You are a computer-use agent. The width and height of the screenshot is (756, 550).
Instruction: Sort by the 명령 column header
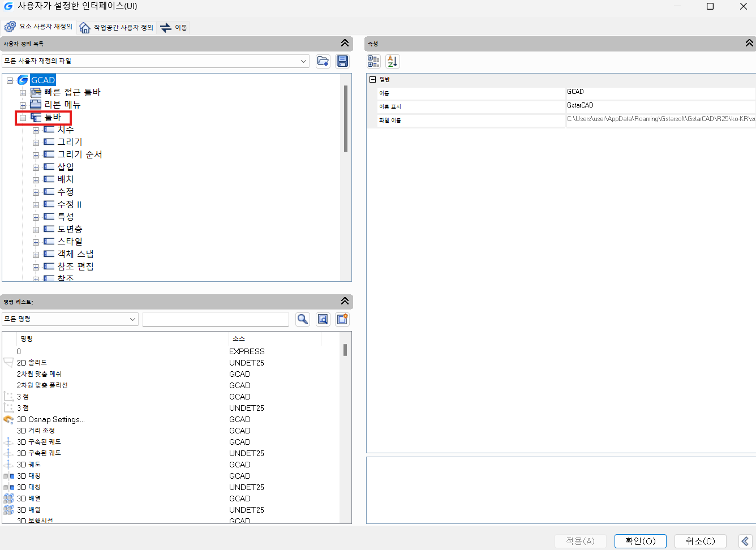pos(123,338)
